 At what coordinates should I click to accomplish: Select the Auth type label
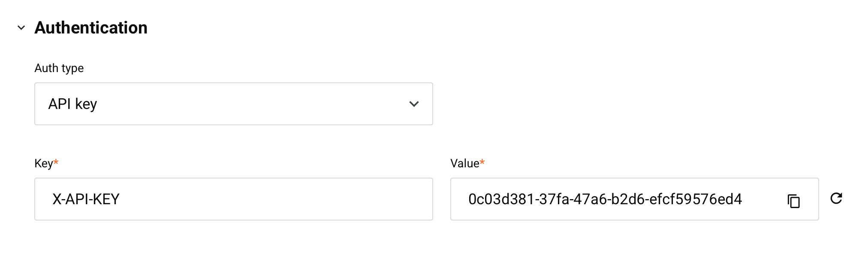59,68
